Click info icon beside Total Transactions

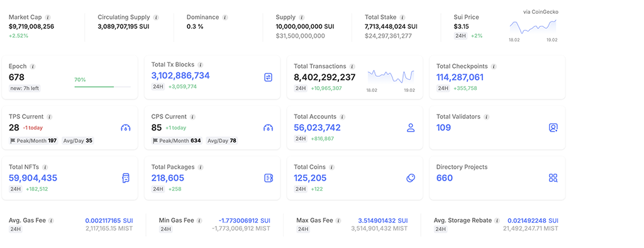click(x=352, y=66)
